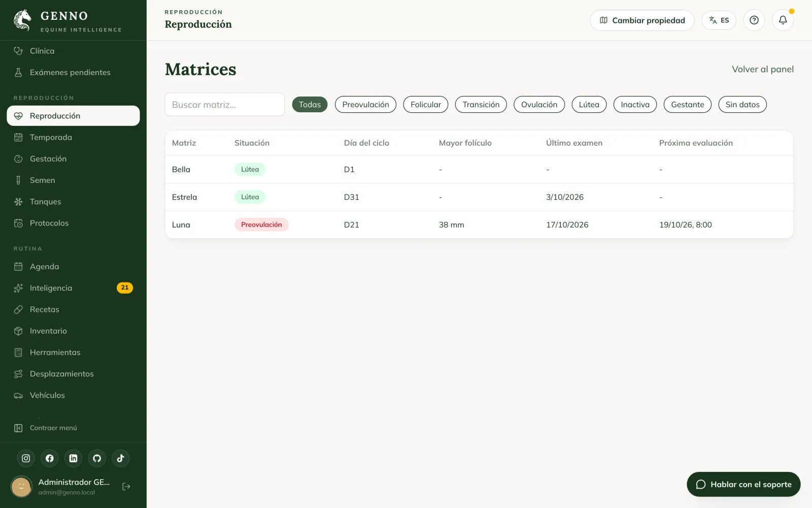This screenshot has width=812, height=508.
Task: Filter by Sin datos chip
Action: (742, 105)
